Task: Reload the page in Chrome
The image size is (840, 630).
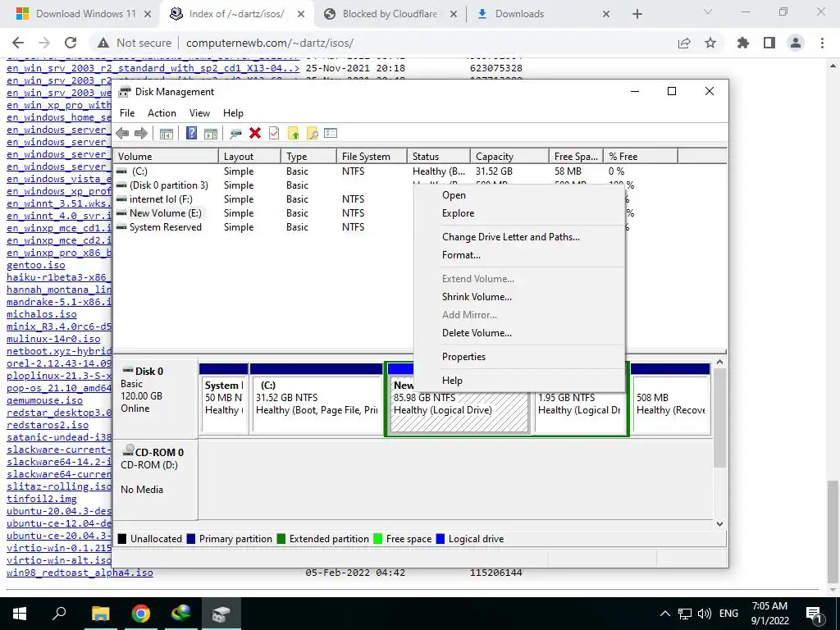Action: tap(71, 43)
